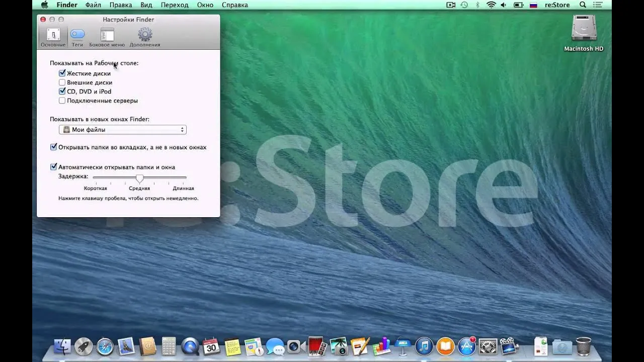Open Calendar from the Dock
This screenshot has height=362, width=644.
[x=211, y=346]
